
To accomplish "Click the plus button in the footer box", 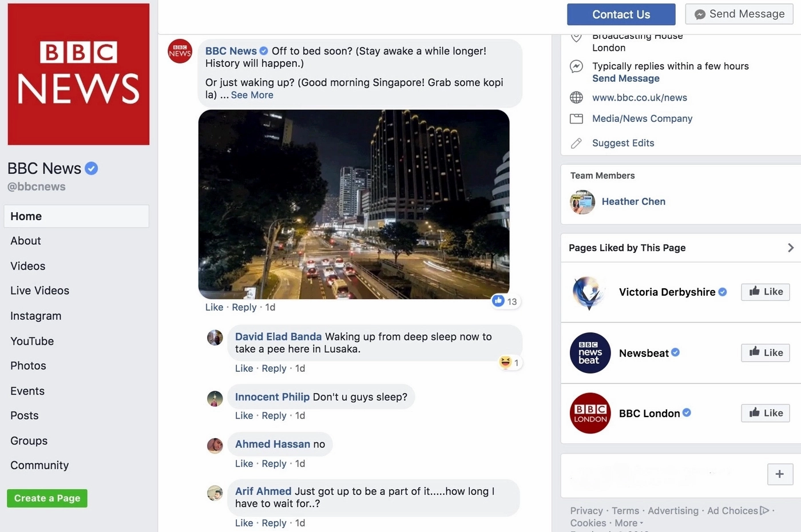I will 780,474.
